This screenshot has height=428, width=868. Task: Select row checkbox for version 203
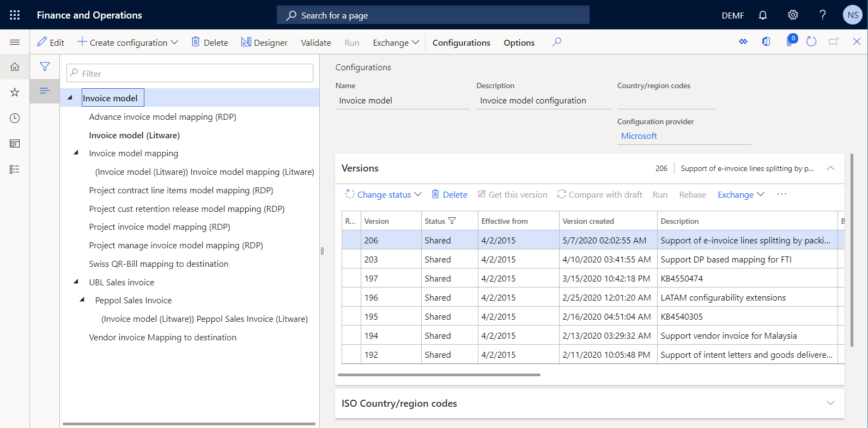[351, 259]
